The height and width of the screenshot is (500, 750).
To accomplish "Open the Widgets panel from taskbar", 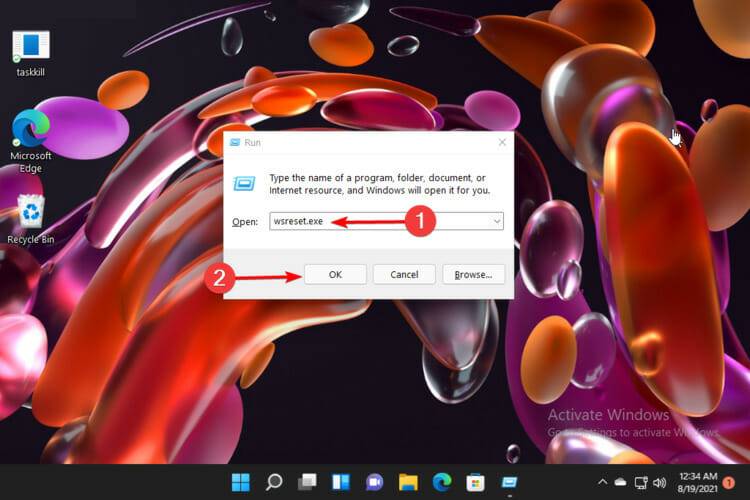I will (x=341, y=482).
